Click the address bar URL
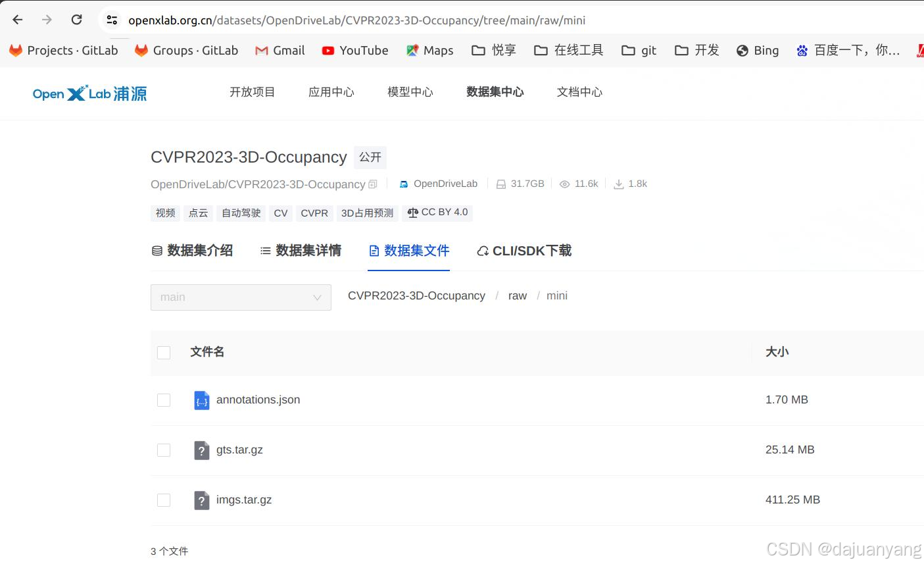924x566 pixels. pos(356,20)
